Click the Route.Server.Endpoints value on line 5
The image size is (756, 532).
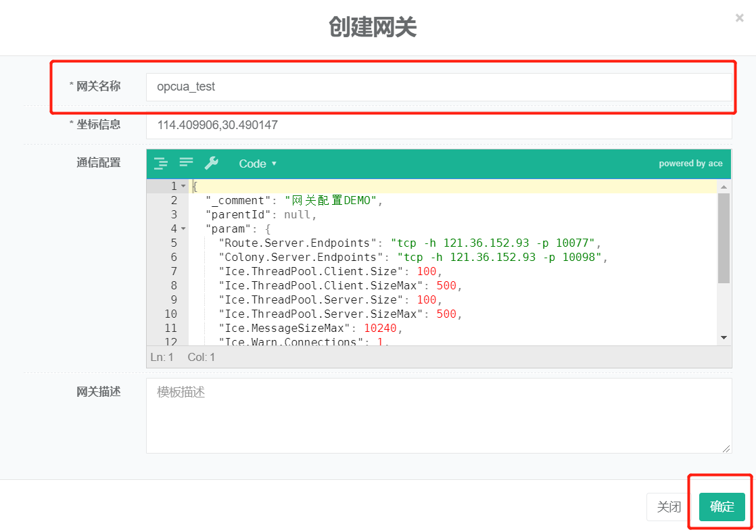[x=495, y=243]
